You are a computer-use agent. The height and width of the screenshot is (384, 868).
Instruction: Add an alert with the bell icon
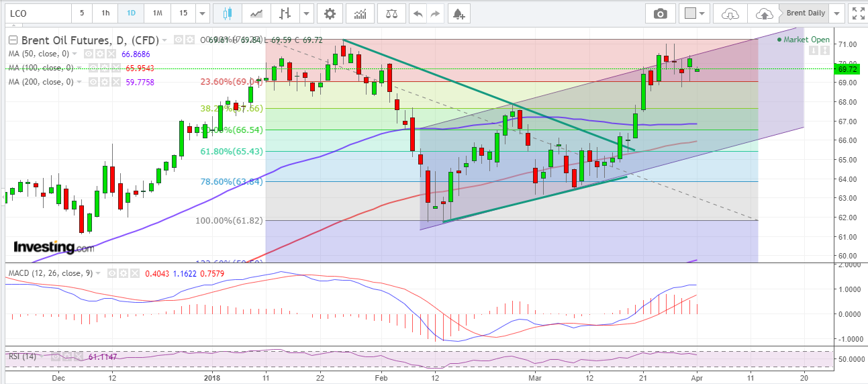[x=459, y=13]
